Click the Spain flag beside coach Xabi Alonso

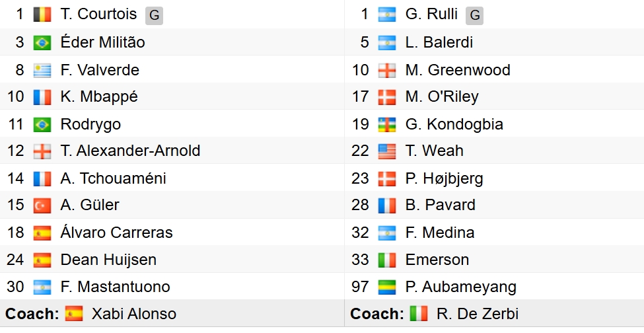[74, 314]
